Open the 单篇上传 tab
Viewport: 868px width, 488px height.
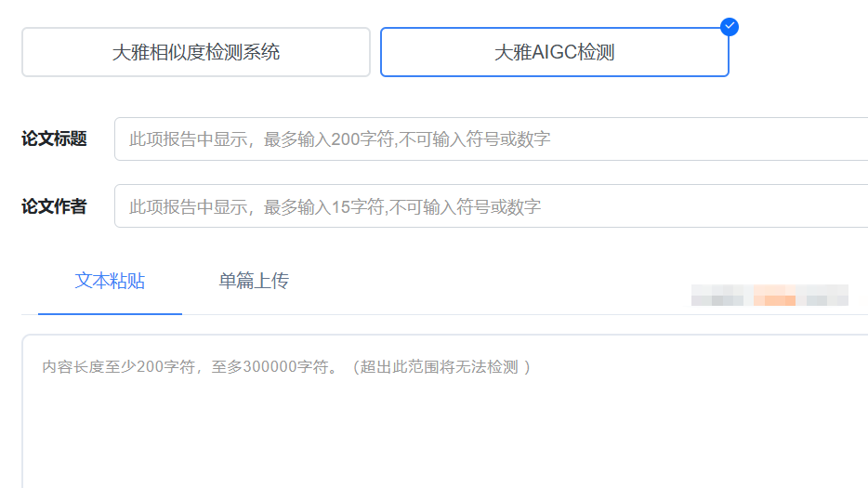click(254, 281)
